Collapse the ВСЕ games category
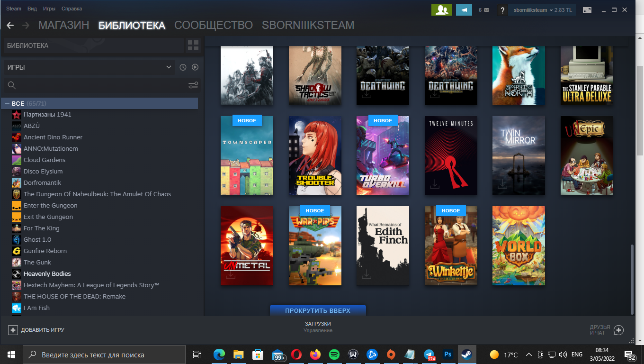Image resolution: width=644 pixels, height=364 pixels. point(7,103)
